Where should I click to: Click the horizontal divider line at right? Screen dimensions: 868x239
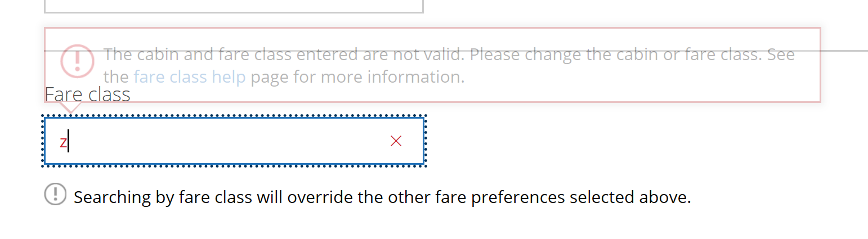coord(844,51)
